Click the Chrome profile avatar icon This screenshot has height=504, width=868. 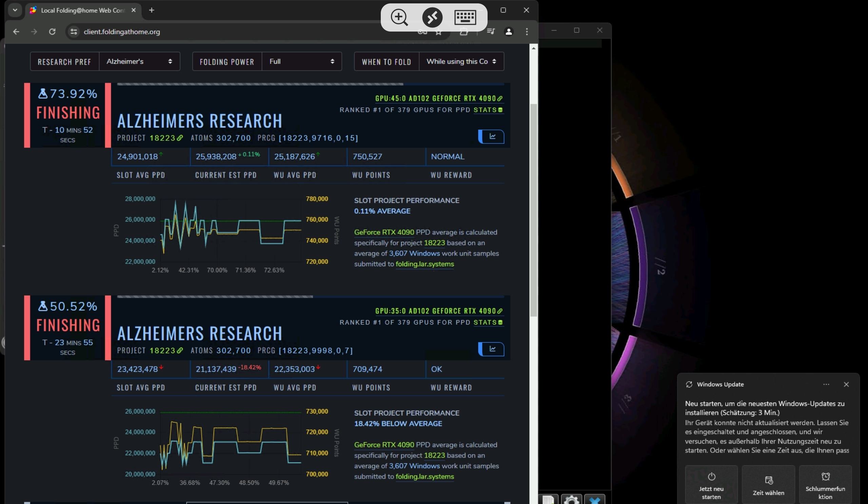508,32
